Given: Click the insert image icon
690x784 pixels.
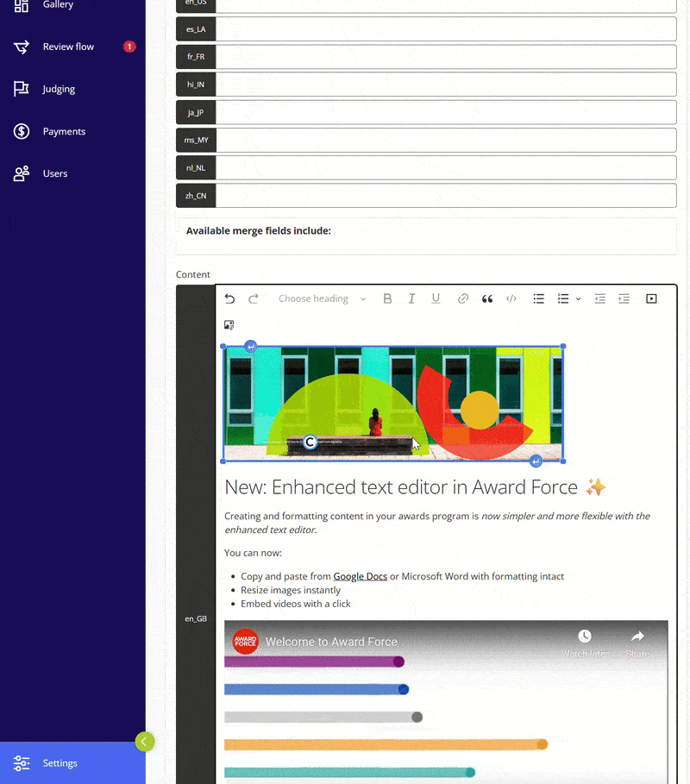Looking at the screenshot, I should tap(229, 325).
